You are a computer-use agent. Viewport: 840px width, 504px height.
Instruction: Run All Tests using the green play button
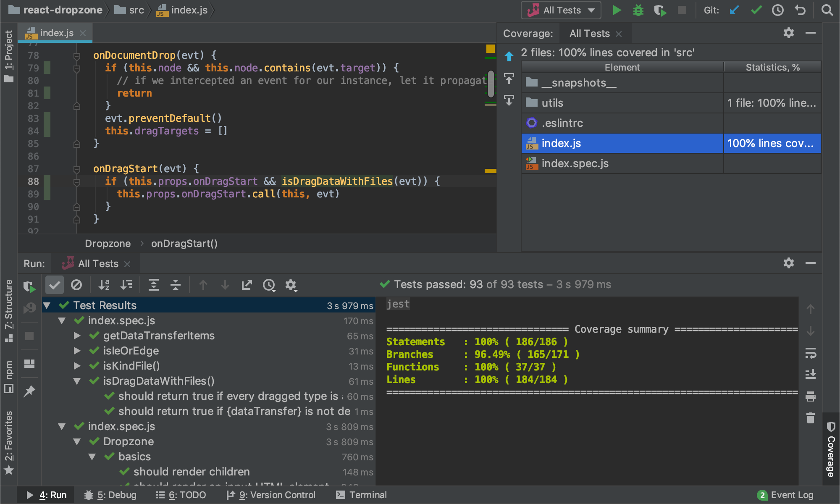pos(617,10)
